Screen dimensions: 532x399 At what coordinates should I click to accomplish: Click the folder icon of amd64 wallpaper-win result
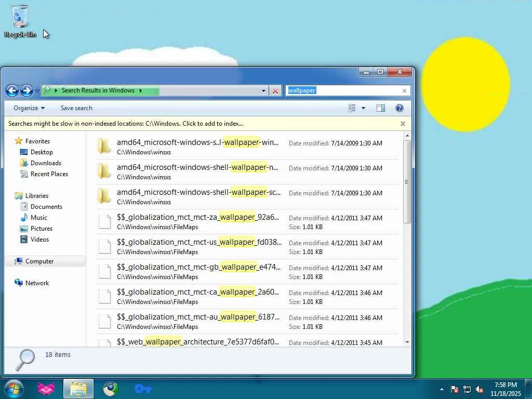104,146
